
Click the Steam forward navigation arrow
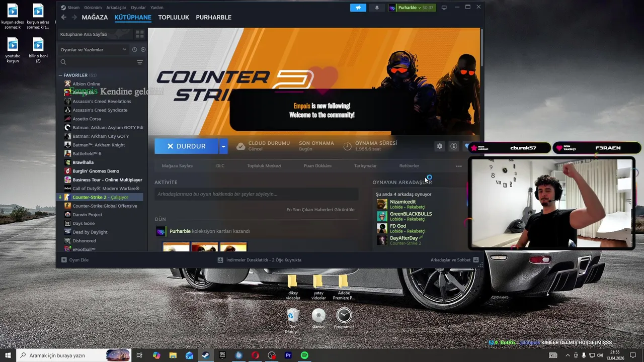(74, 17)
